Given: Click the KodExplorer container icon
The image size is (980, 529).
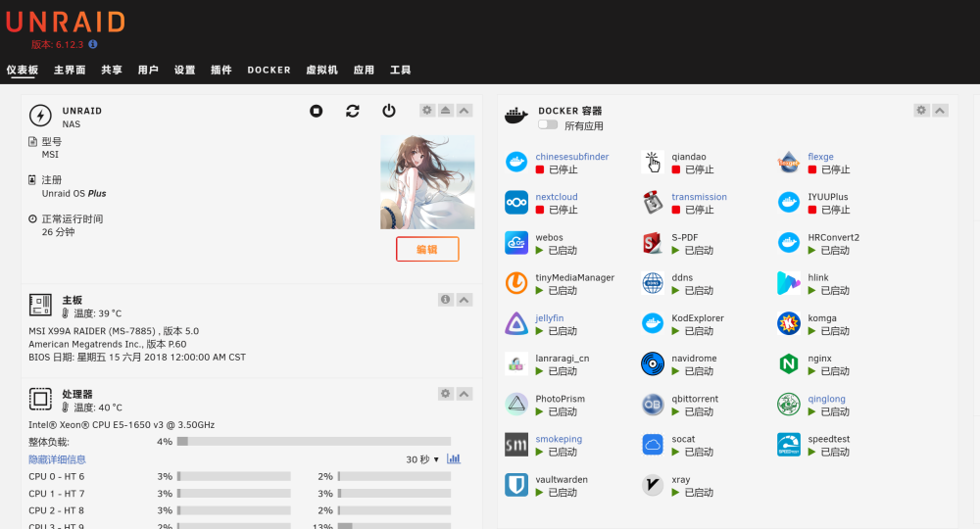Looking at the screenshot, I should point(653,323).
